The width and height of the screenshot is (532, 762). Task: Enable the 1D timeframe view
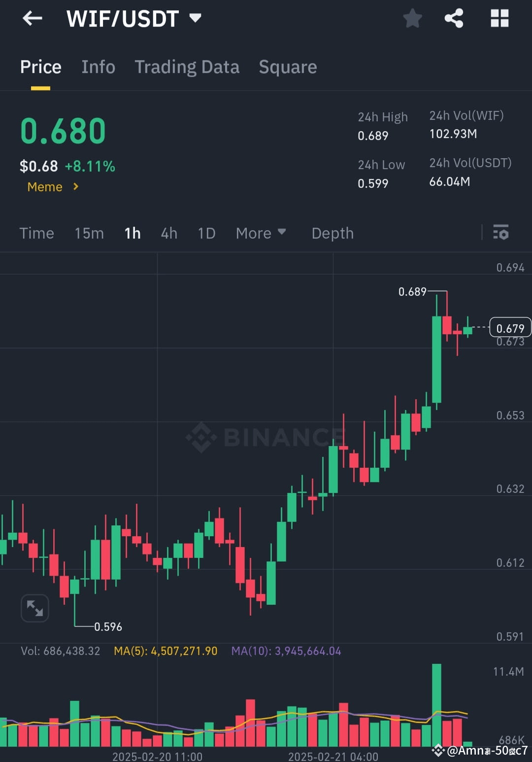point(206,233)
